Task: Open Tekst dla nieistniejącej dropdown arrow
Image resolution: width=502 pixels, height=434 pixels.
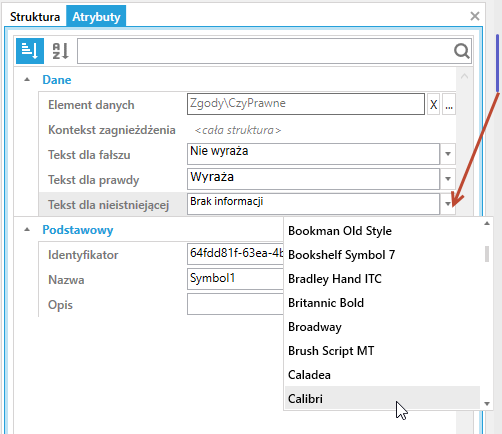Action: 448,204
